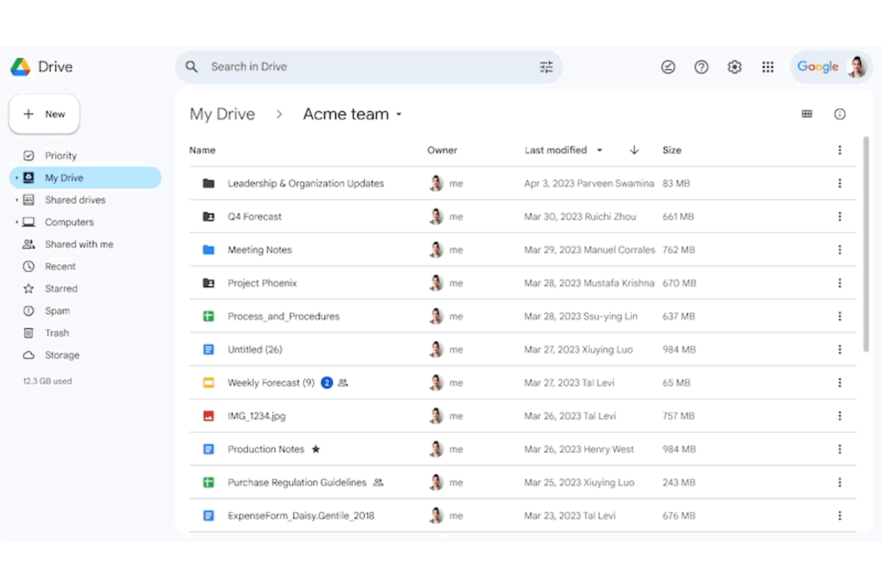Viewport: 882px width, 588px height.
Task: Open column header more options menu
Action: (840, 150)
